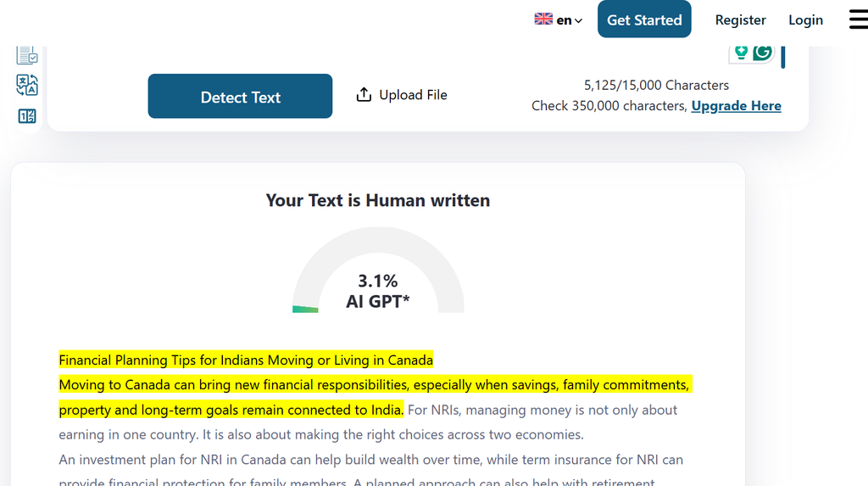Click the highlighted sentence 'Moving to Canada can bring'

(x=376, y=397)
